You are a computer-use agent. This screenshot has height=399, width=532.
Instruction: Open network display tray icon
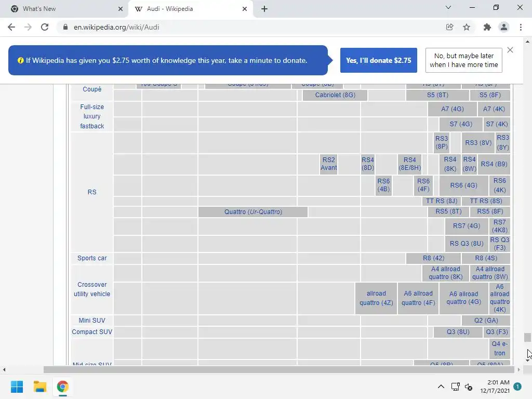pos(455,387)
